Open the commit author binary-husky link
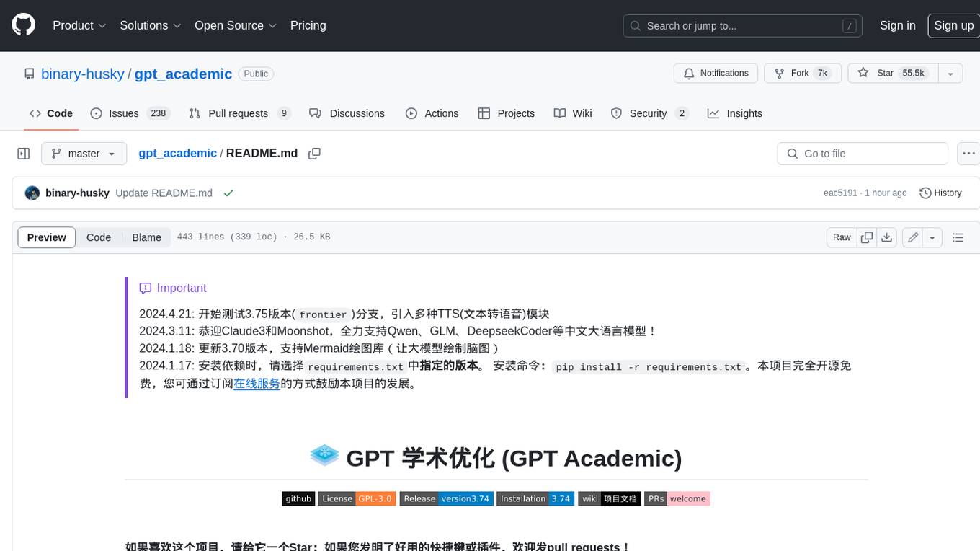Screen dimensions: 980x551 click(x=77, y=193)
